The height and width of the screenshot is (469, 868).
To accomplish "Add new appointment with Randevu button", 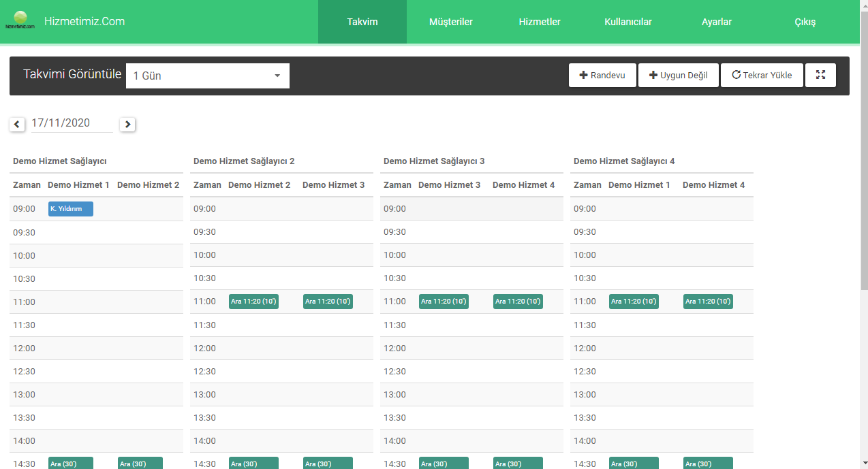I will [x=602, y=76].
